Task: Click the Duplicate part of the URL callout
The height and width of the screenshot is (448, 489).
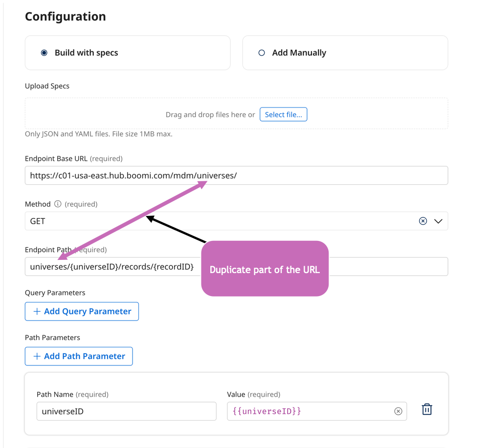Action: tap(265, 270)
